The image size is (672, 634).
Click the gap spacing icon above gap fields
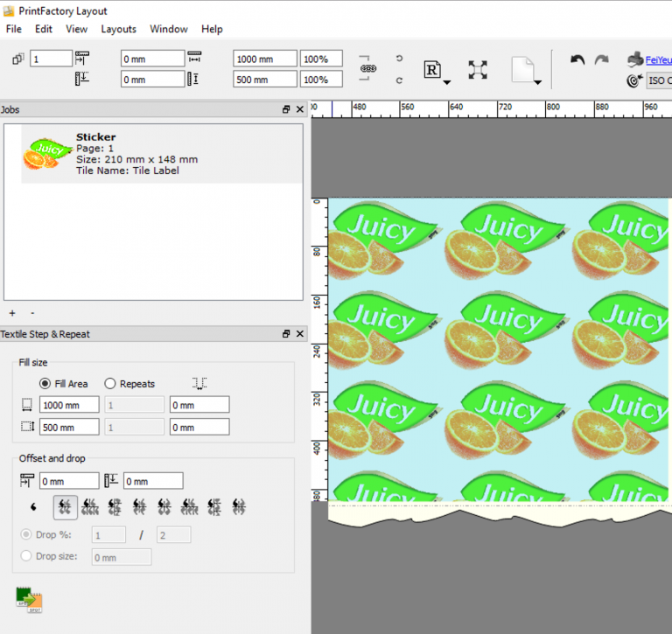click(x=199, y=383)
